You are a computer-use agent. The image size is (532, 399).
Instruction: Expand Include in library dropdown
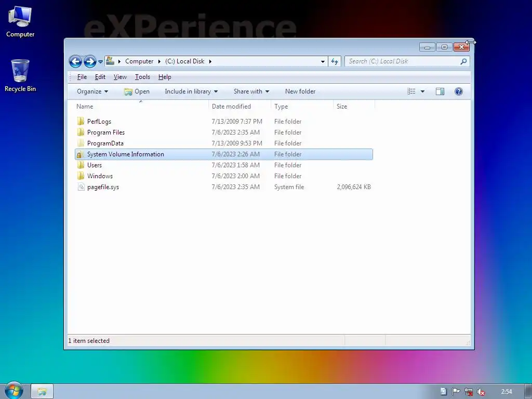click(x=191, y=91)
